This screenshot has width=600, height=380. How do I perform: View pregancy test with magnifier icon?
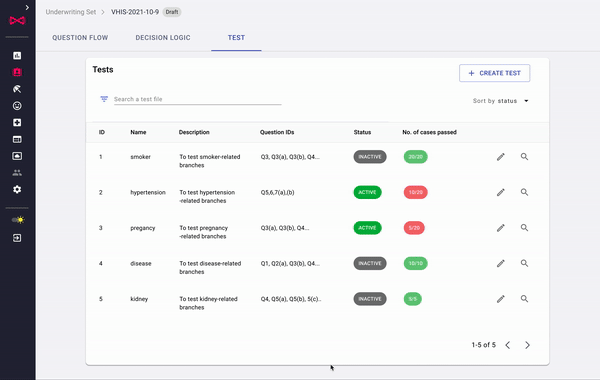click(524, 228)
